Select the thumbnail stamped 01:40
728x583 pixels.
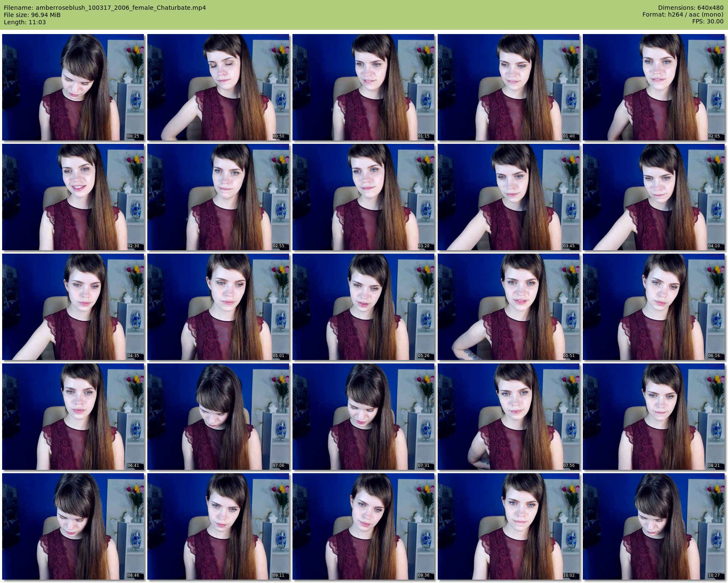coord(509,87)
